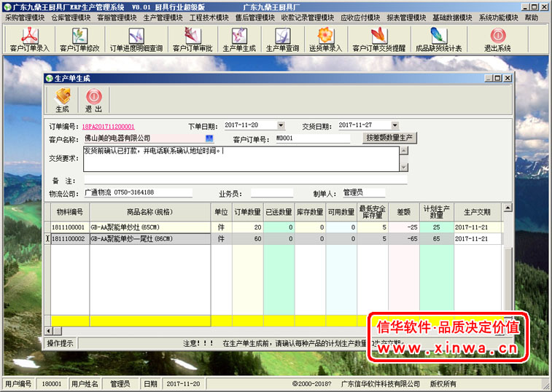Open the 生产管理模块 menu
This screenshot has height=392, width=552.
point(163,17)
